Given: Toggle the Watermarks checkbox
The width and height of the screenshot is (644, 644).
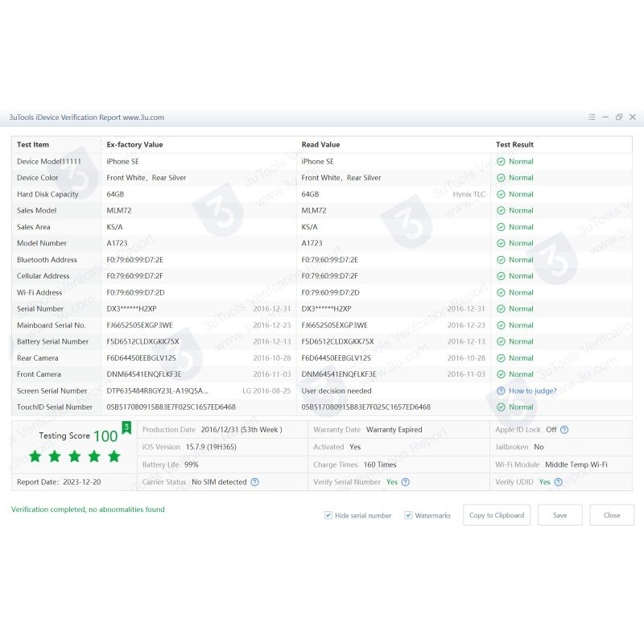Looking at the screenshot, I should [x=408, y=515].
